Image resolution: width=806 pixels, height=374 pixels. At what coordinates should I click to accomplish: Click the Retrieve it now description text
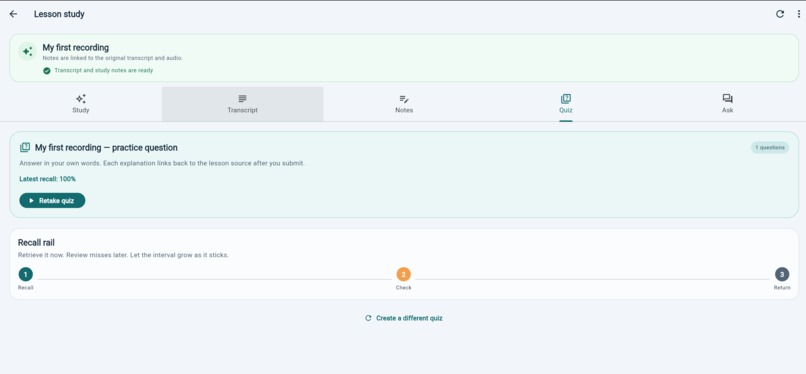(x=123, y=255)
